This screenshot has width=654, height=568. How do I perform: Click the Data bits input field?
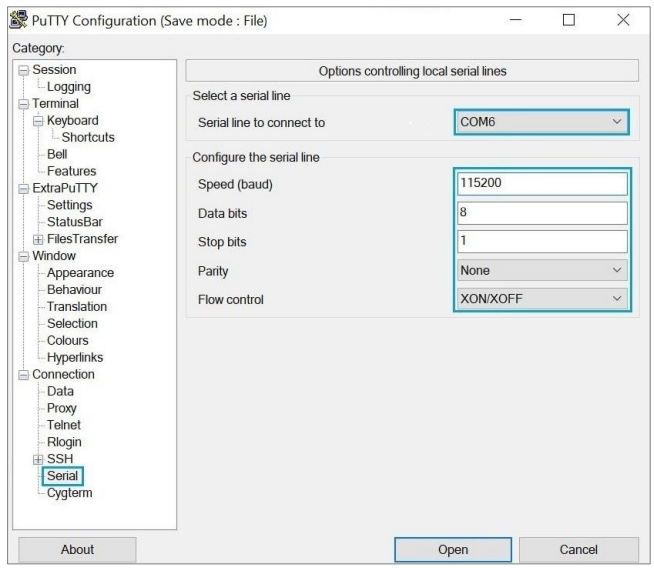coord(542,213)
